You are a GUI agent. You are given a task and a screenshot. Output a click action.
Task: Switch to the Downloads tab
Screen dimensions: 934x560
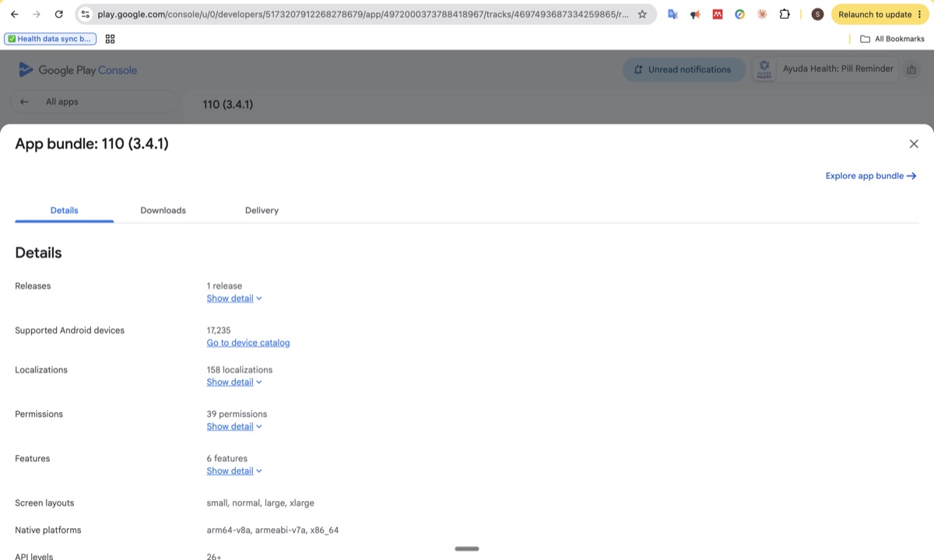tap(163, 210)
